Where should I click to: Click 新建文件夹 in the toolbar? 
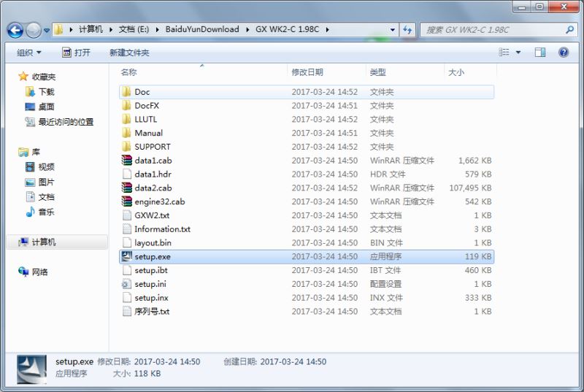point(129,53)
